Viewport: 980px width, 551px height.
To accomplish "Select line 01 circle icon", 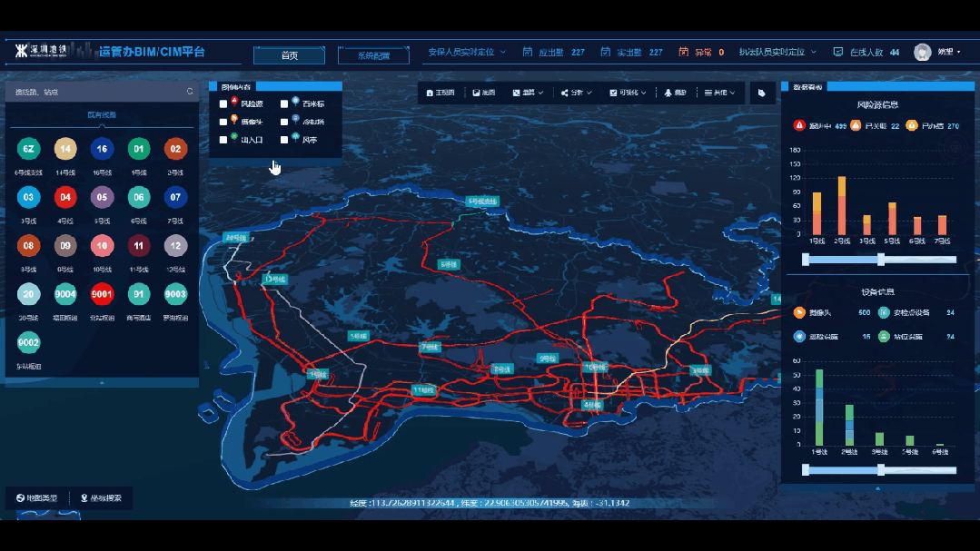I will coord(139,149).
